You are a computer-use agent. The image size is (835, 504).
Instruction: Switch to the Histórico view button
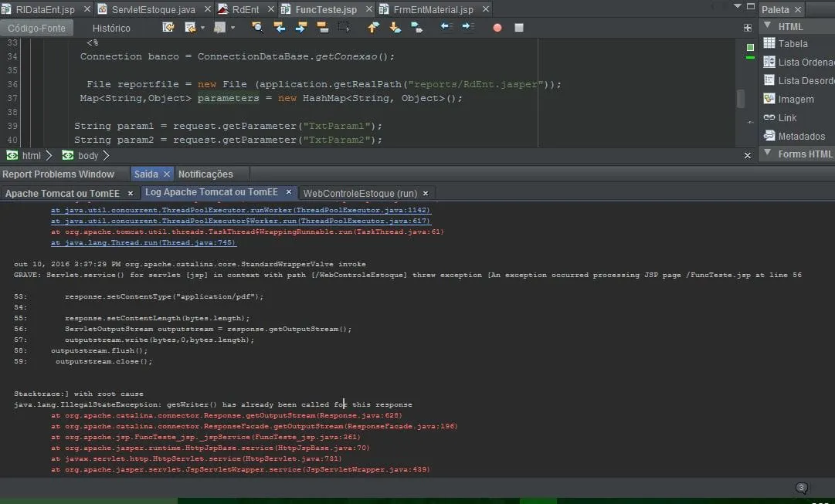111,28
